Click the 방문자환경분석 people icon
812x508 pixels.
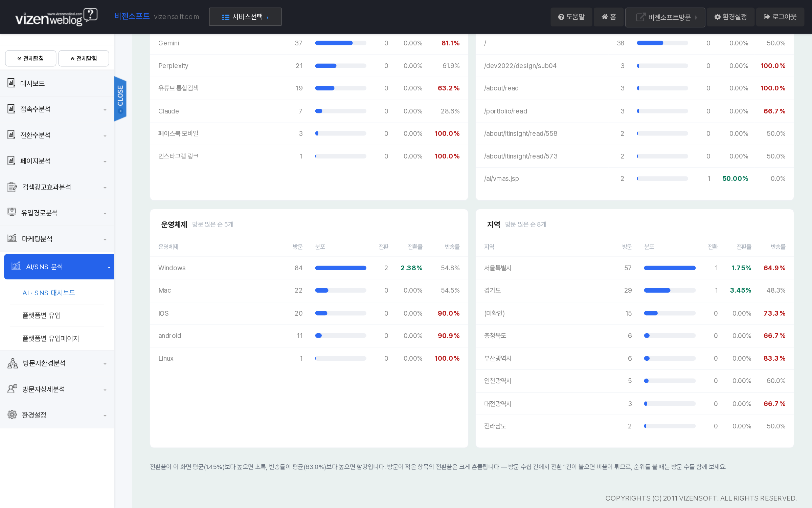[13, 363]
